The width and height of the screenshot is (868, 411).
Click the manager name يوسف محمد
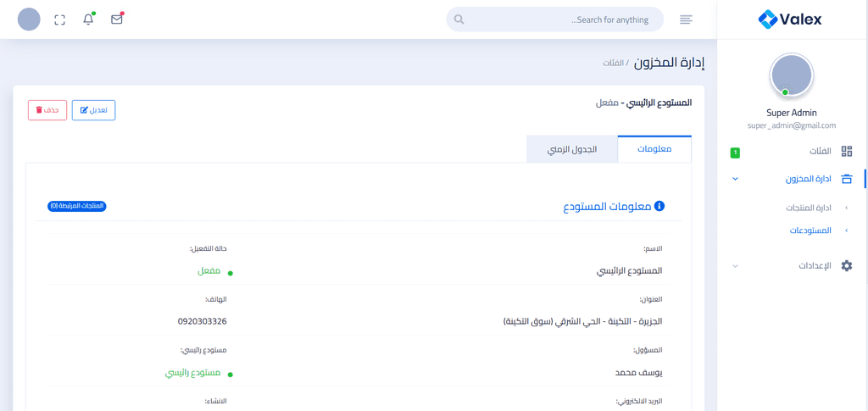[639, 373]
